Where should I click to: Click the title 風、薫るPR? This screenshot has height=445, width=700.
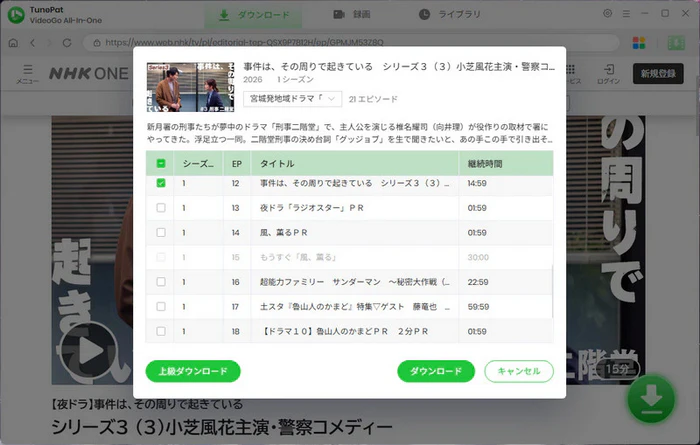[x=283, y=233]
